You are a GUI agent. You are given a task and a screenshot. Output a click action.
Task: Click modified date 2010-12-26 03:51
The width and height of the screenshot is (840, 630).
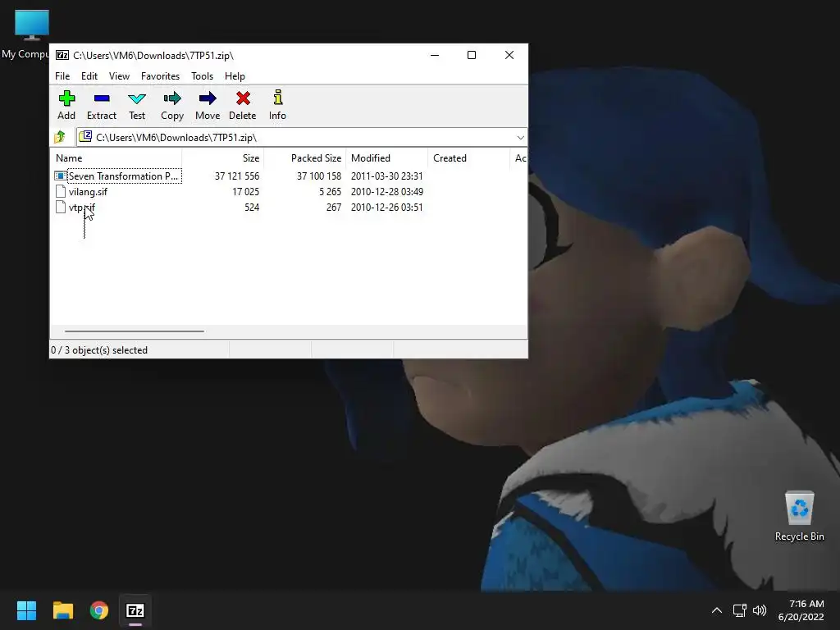[x=387, y=207]
